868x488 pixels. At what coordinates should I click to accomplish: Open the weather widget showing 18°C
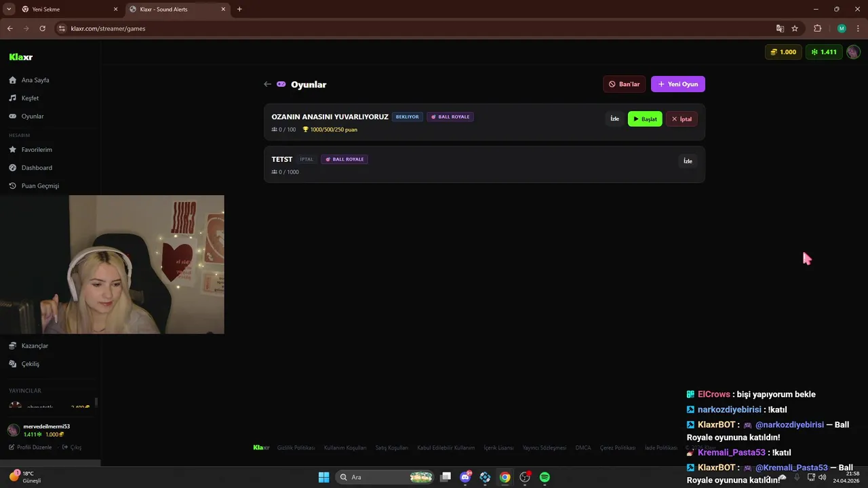click(25, 477)
